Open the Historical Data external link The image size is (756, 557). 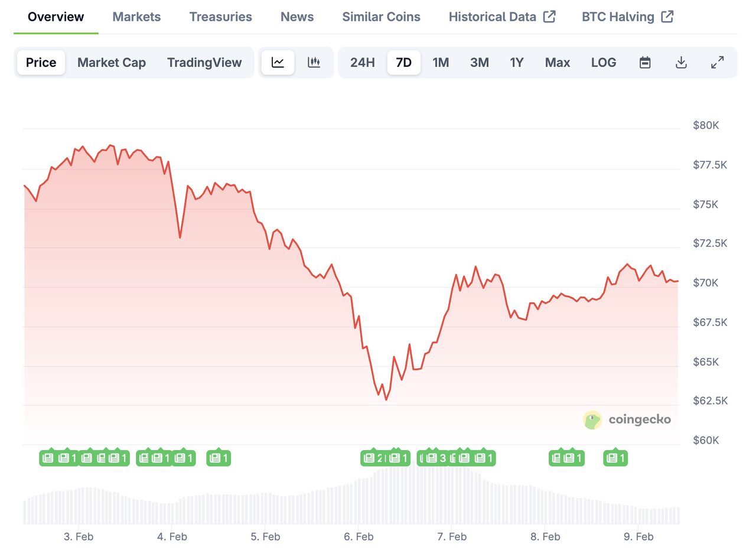502,17
